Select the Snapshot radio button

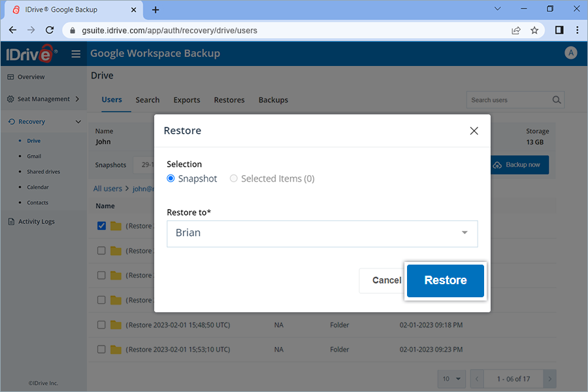170,178
